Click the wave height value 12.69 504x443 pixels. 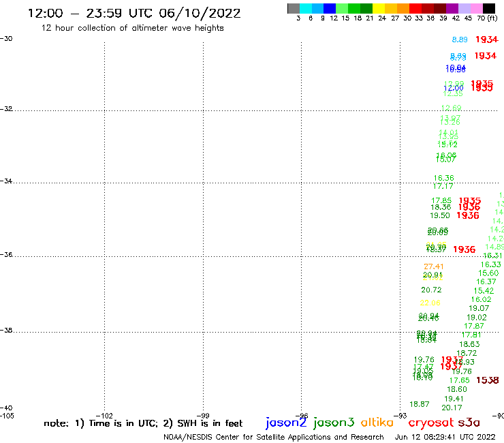pyautogui.click(x=452, y=108)
